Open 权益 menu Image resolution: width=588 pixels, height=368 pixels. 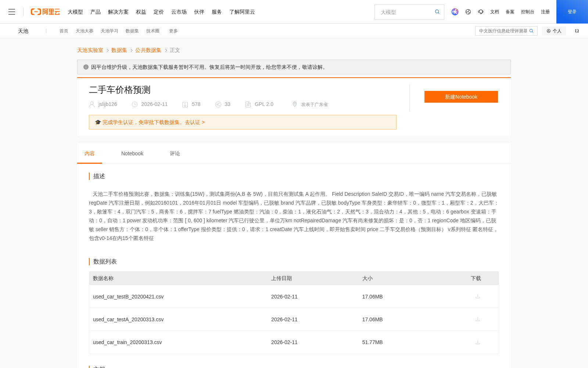pos(141,12)
